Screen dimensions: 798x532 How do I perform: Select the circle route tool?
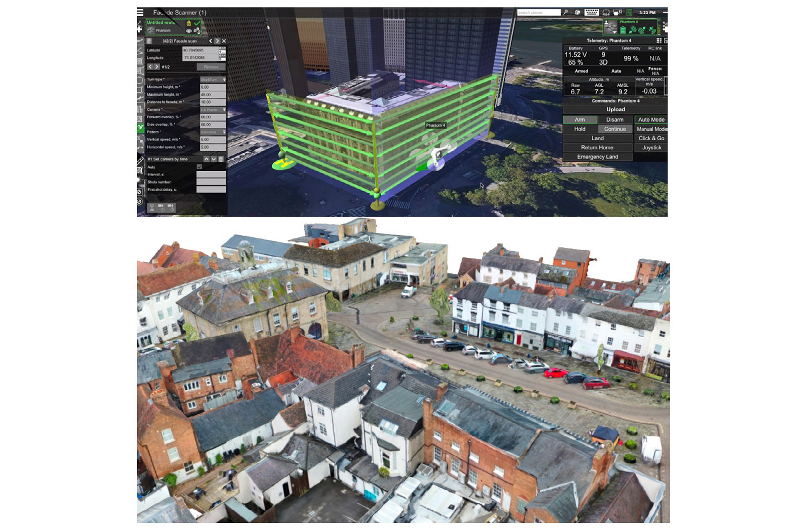[140, 80]
